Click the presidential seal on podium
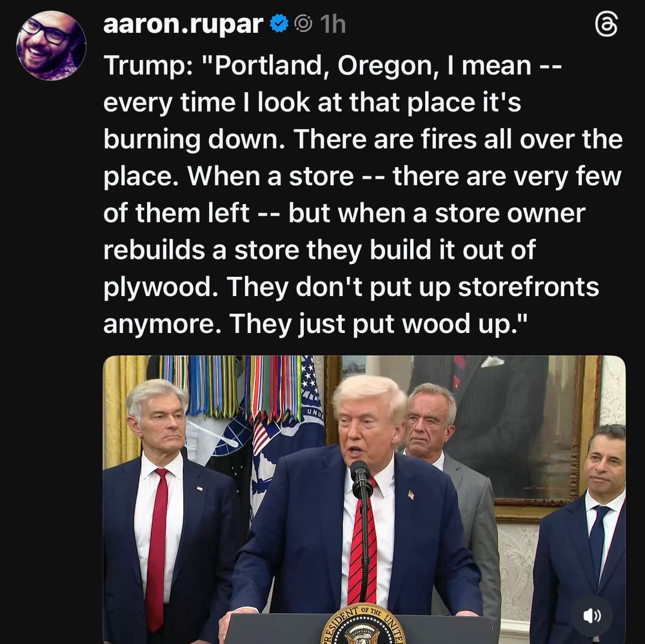645x644 pixels. [x=362, y=625]
